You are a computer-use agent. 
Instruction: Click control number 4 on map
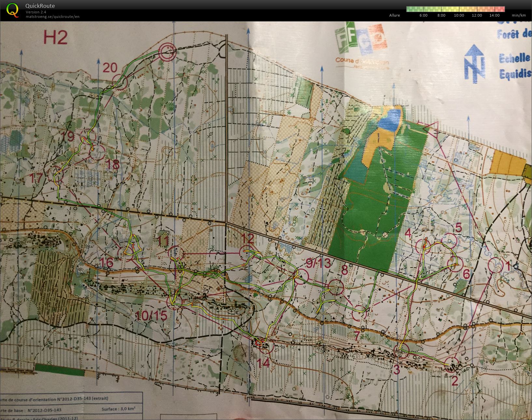408,233
